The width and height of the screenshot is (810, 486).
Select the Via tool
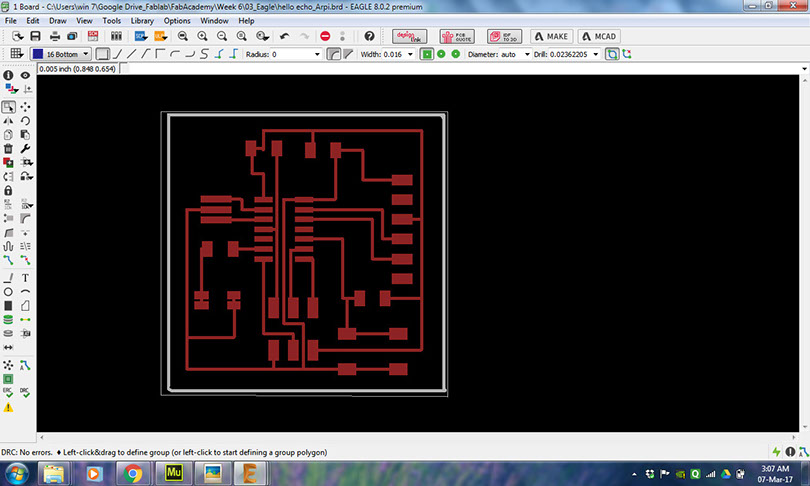click(x=8, y=320)
